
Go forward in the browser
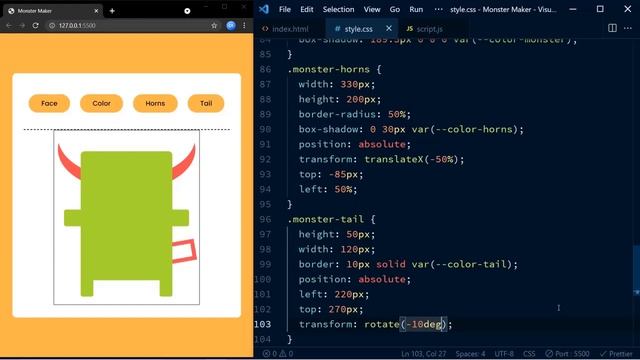point(22,25)
